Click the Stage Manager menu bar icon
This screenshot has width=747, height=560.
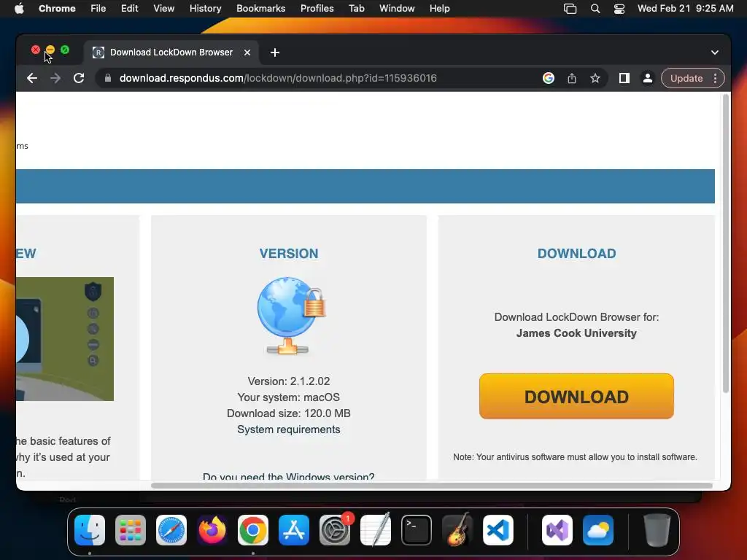tap(570, 9)
